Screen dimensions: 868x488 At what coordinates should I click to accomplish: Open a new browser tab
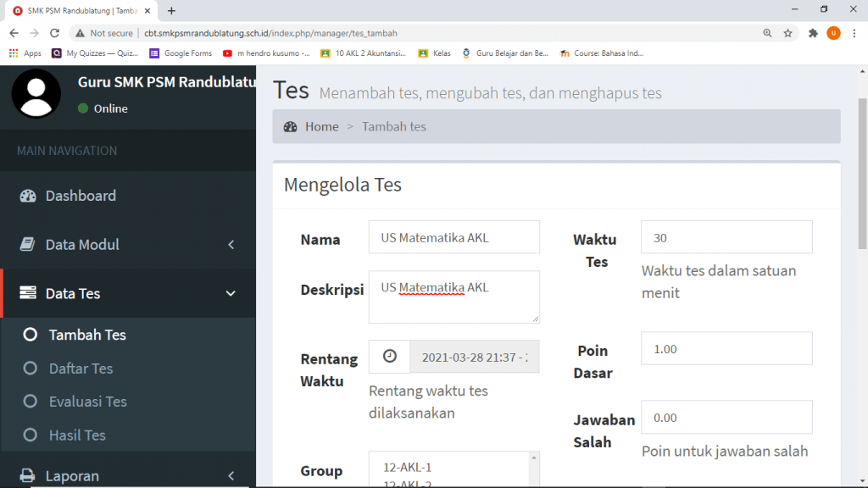pos(171,10)
